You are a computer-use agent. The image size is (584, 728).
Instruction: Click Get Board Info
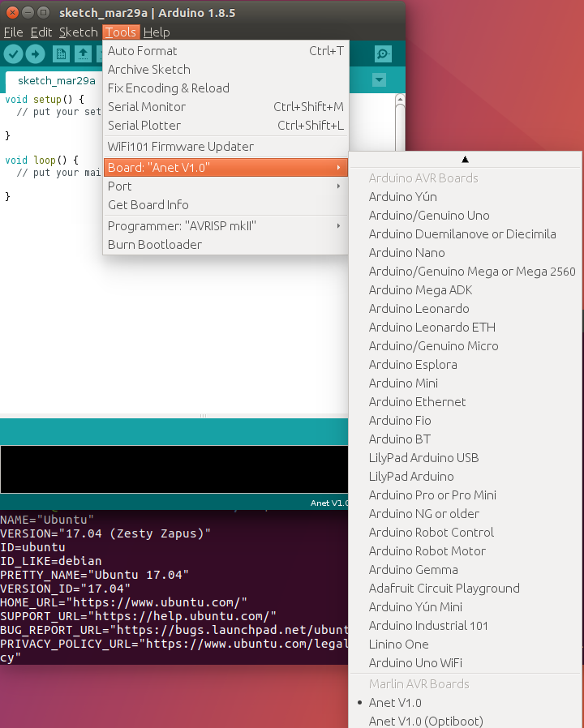click(225, 205)
